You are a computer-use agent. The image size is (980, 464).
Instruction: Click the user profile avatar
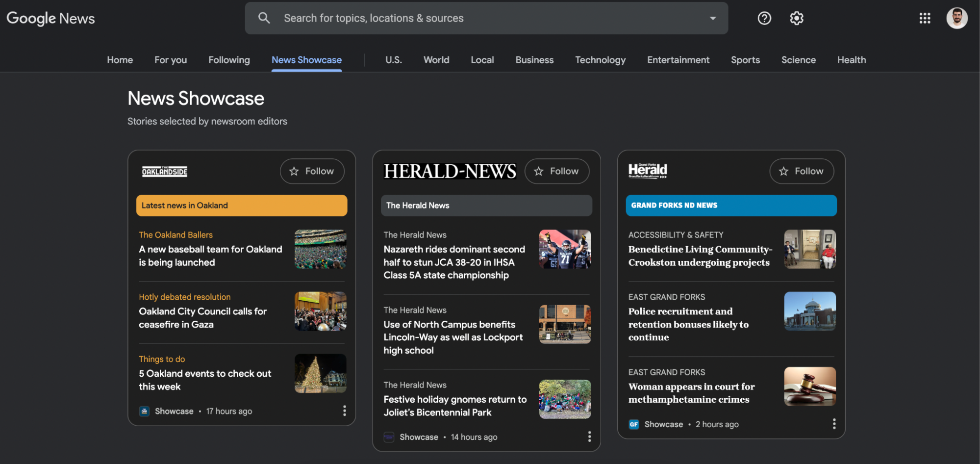[956, 18]
